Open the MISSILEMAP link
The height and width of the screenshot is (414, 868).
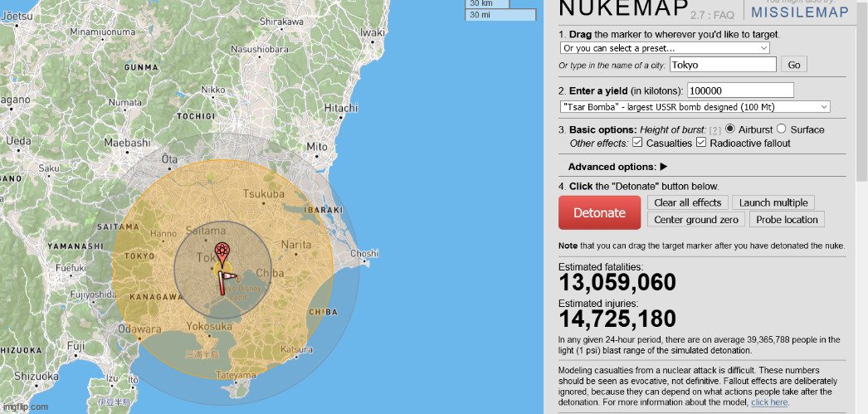click(x=799, y=12)
